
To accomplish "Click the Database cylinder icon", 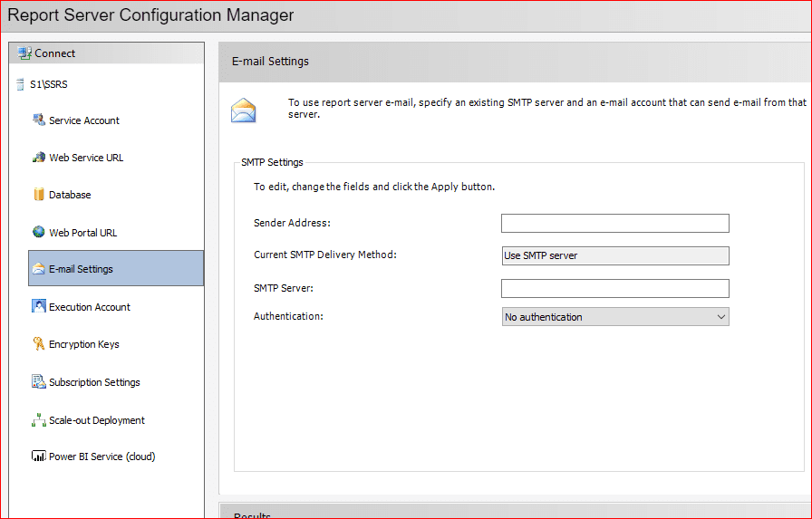I will (x=39, y=195).
